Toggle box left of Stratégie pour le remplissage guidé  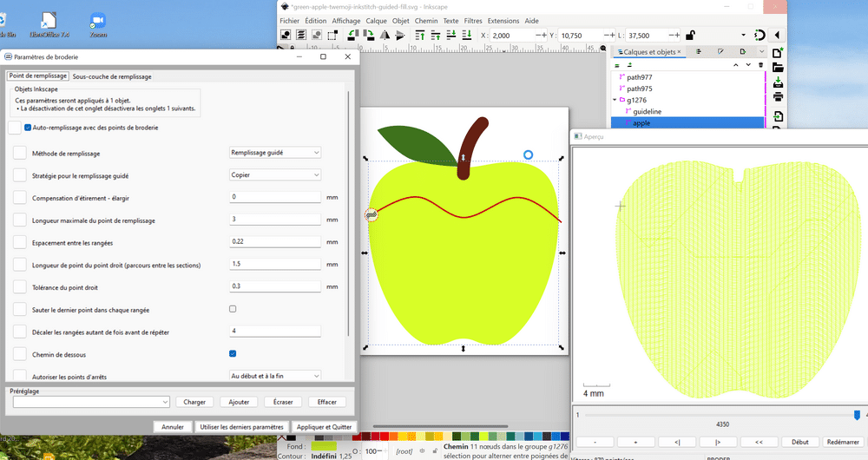[19, 175]
